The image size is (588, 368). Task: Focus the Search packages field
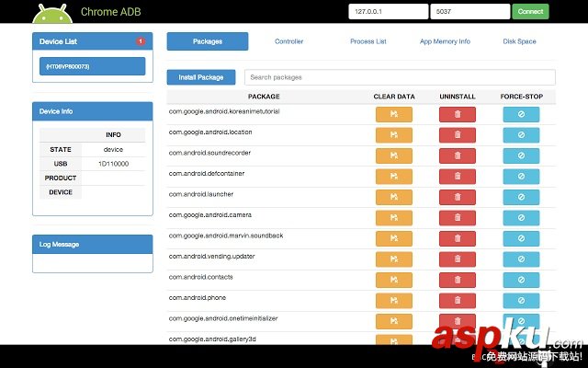tap(400, 77)
